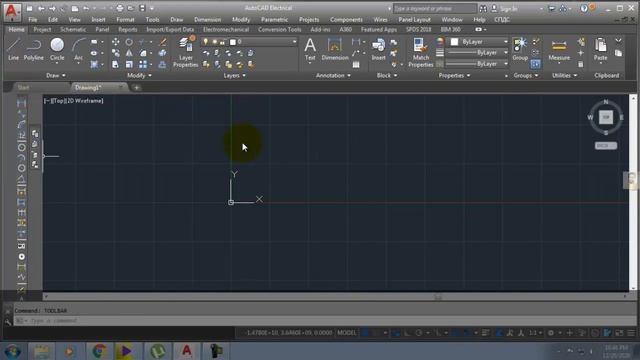Click the Stretch tool icon in Modify panel
Screen dimensions: 640x360
[116, 64]
